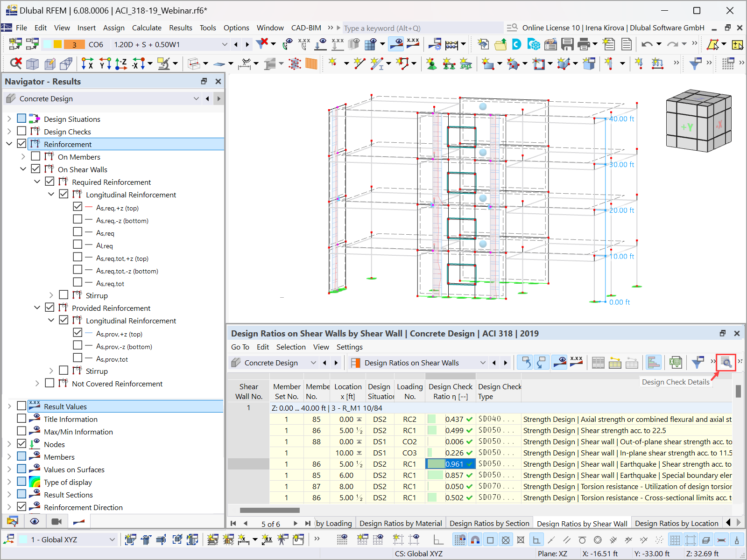Click the result diagram chart icon in the table panel
This screenshot has width=747, height=560.
coord(654,362)
